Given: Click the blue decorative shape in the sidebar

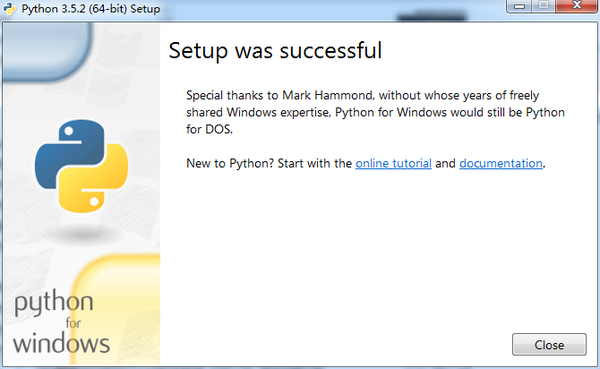Looking at the screenshot, I should pos(47,50).
